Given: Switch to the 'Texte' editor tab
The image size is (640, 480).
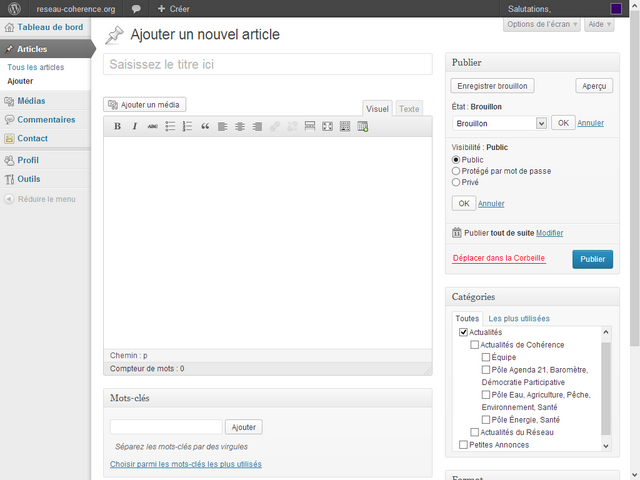Looking at the screenshot, I should [410, 108].
